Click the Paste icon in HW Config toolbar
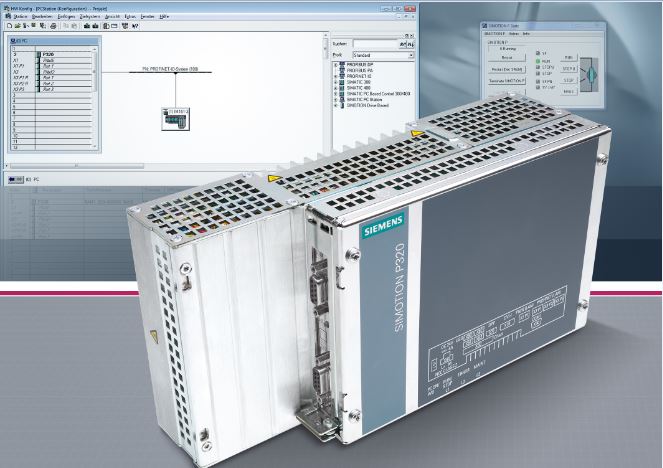Screen dimensions: 663x468 pos(74,26)
